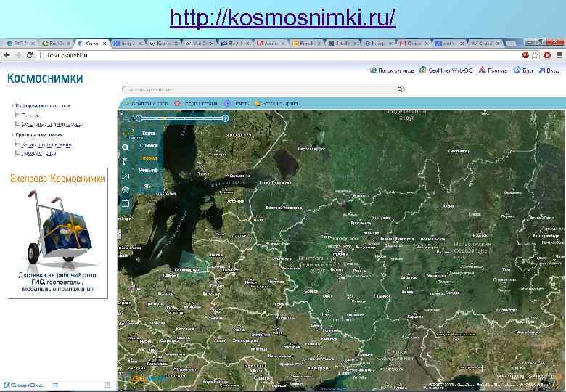
Task: Switch to the second browser tab
Action: 55,44
